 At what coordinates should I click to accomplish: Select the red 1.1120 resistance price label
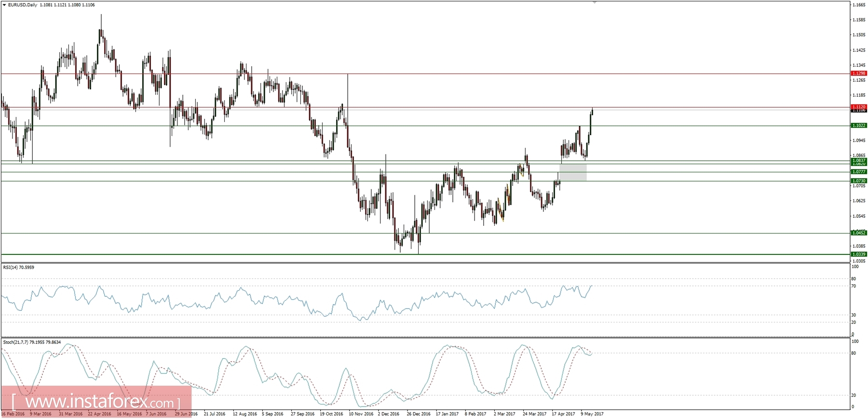pyautogui.click(x=859, y=107)
